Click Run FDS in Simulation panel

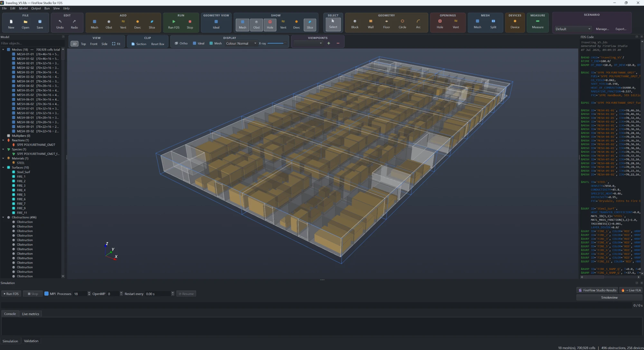coord(11,294)
